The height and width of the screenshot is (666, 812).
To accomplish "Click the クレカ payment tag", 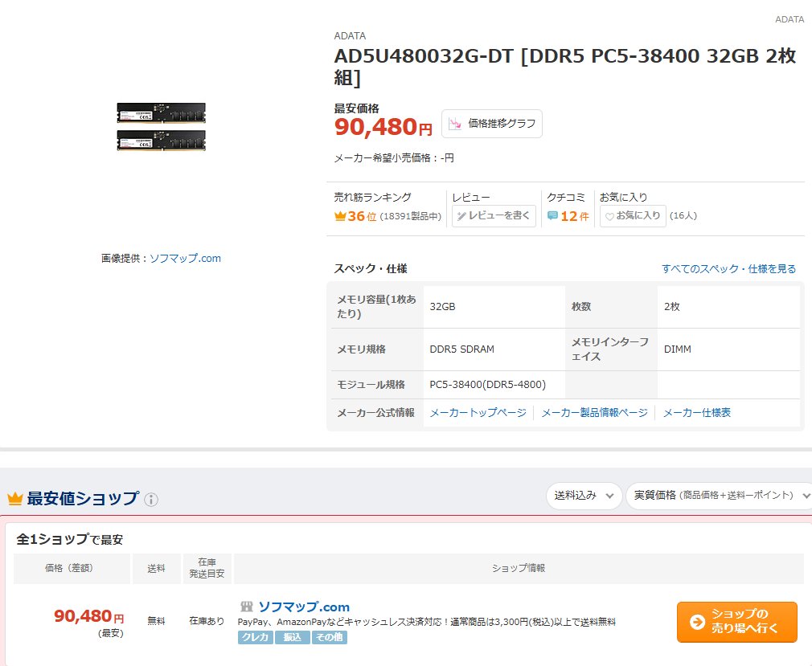I will click(x=256, y=637).
